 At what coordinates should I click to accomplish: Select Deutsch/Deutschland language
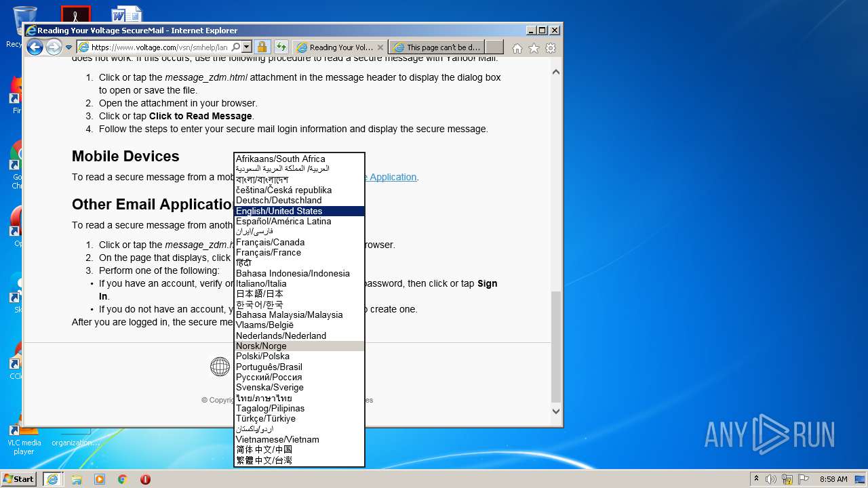(x=299, y=200)
